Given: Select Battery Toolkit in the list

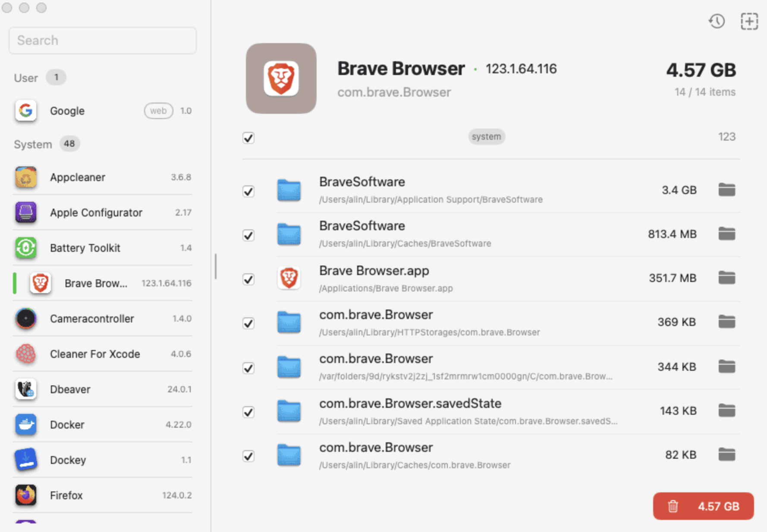Looking at the screenshot, I should 103,248.
